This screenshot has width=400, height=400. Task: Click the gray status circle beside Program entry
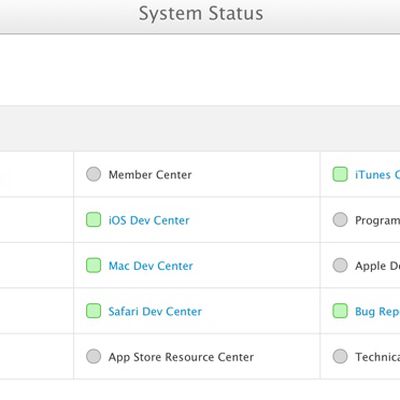click(x=340, y=220)
